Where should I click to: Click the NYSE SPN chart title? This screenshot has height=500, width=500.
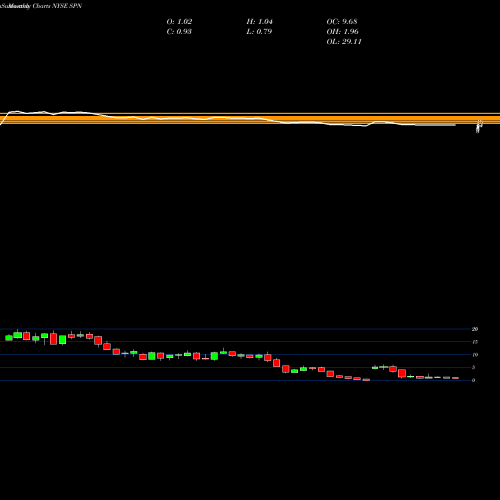tap(41, 6)
